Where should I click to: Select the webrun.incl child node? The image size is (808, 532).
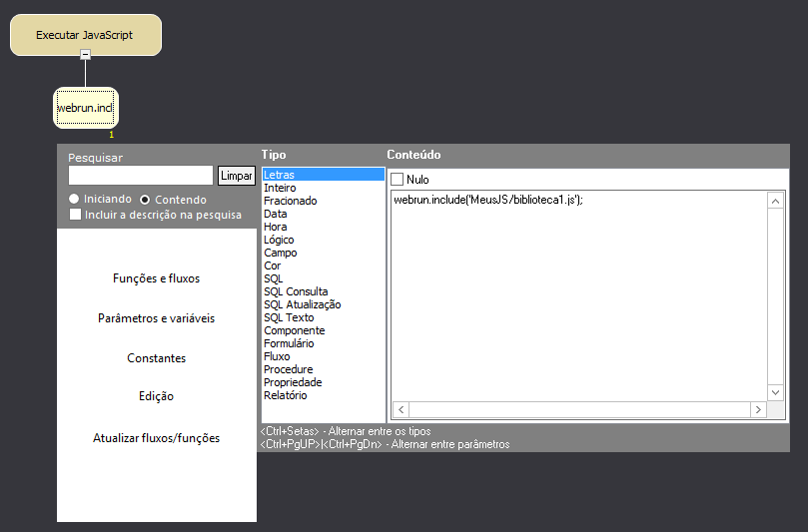(x=85, y=108)
